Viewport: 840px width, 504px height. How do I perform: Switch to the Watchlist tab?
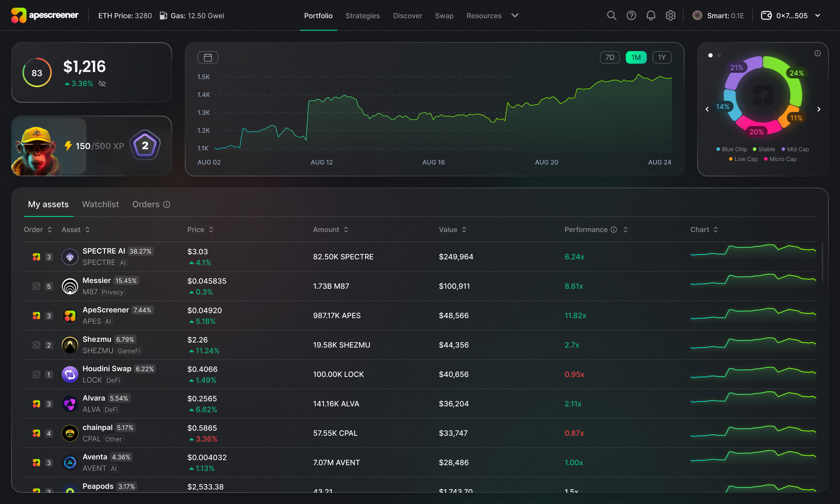click(x=100, y=204)
